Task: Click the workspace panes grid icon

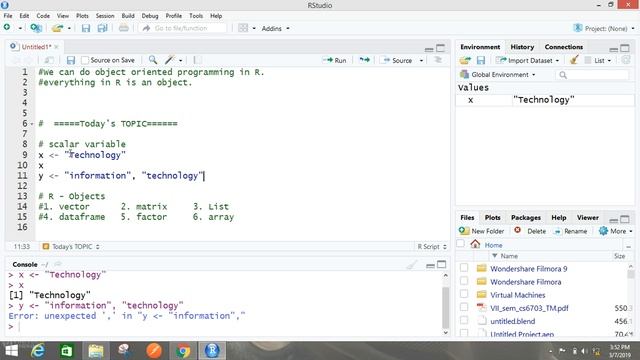Action: coord(243,28)
